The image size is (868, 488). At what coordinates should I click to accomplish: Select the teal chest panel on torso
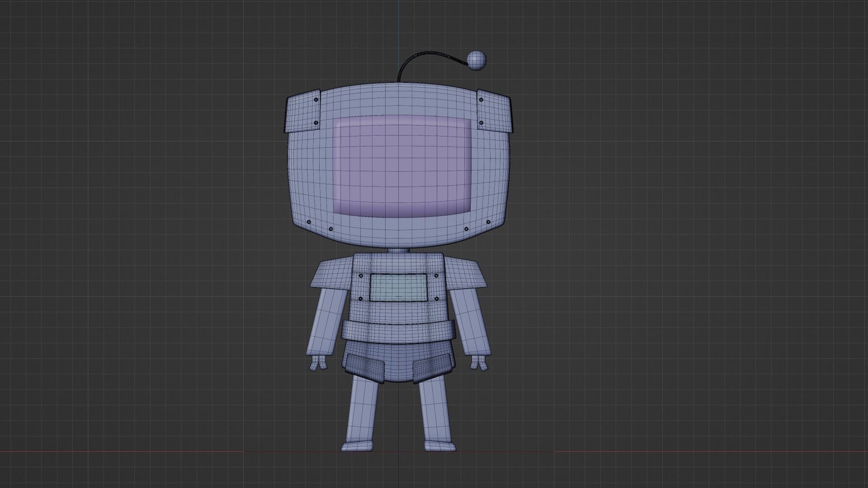(398, 287)
